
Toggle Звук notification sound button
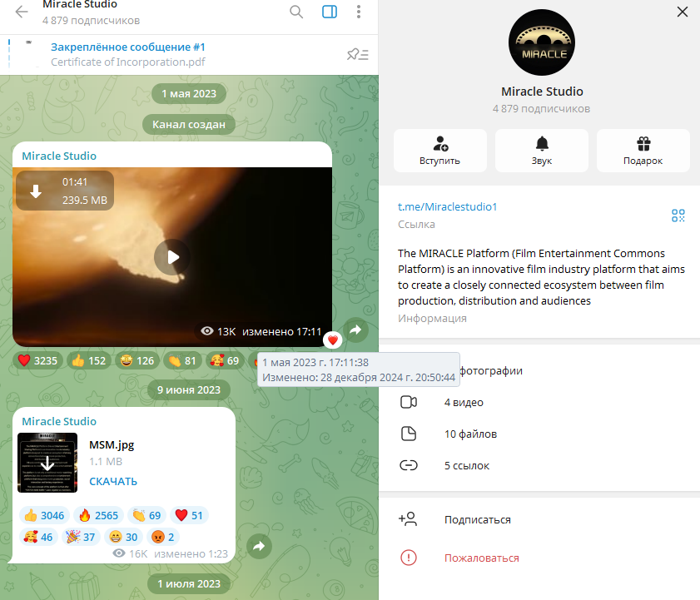542,151
